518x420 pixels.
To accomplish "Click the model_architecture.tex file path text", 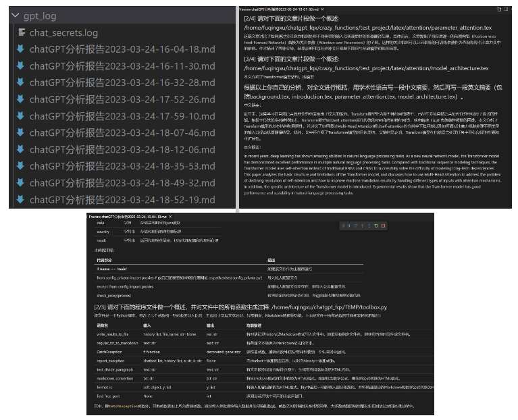I will [366, 68].
